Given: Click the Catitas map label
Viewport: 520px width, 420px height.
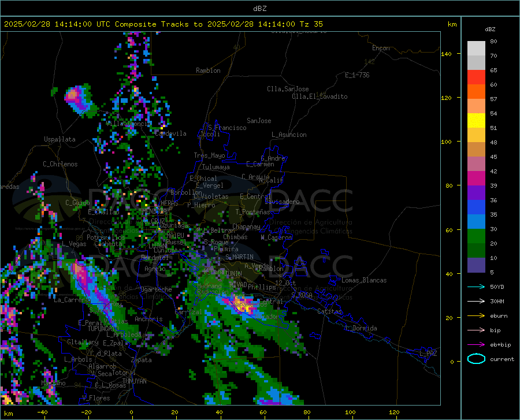Looking at the screenshot, I should click(330, 311).
